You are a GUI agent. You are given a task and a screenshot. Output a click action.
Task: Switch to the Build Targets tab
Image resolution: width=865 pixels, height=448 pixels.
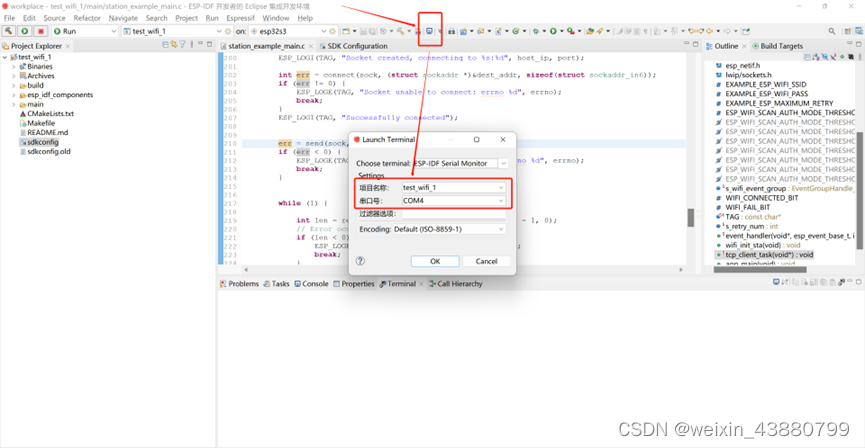pyautogui.click(x=778, y=46)
